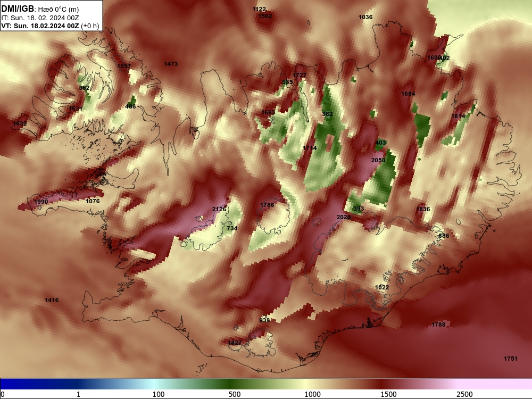Select the 1684 value label
Image resolution: width=532 pixels, height=399 pixels.
pyautogui.click(x=408, y=94)
